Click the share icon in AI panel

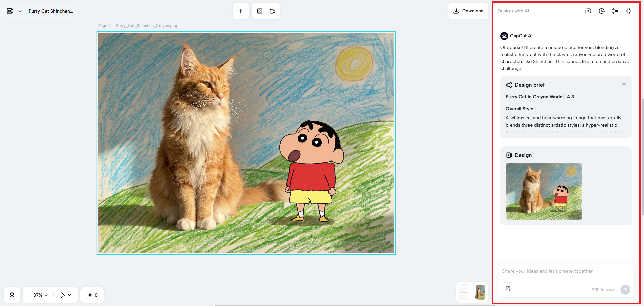615,11
